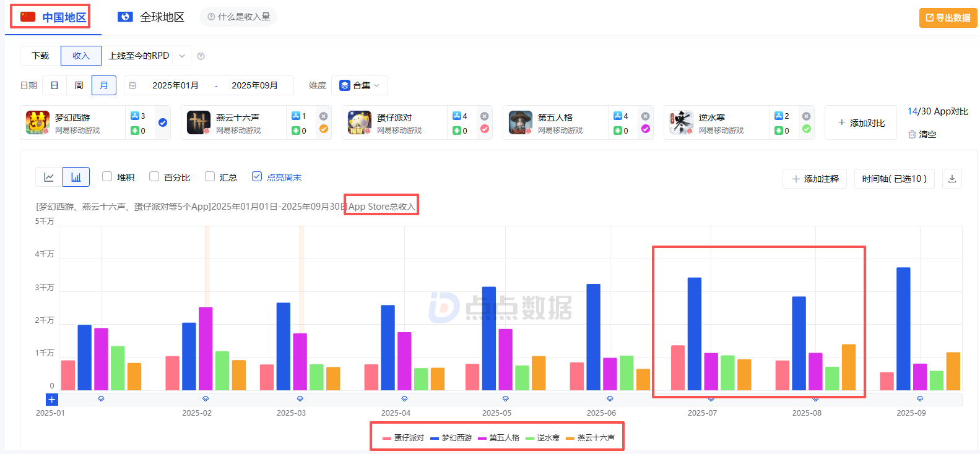Download chart via download icon
Viewport: 980px width, 454px height.
pos(952,179)
